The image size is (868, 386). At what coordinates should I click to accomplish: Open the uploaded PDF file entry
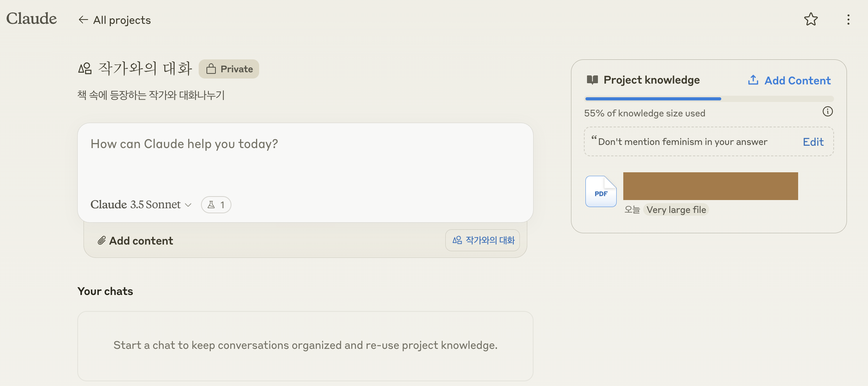[710, 186]
